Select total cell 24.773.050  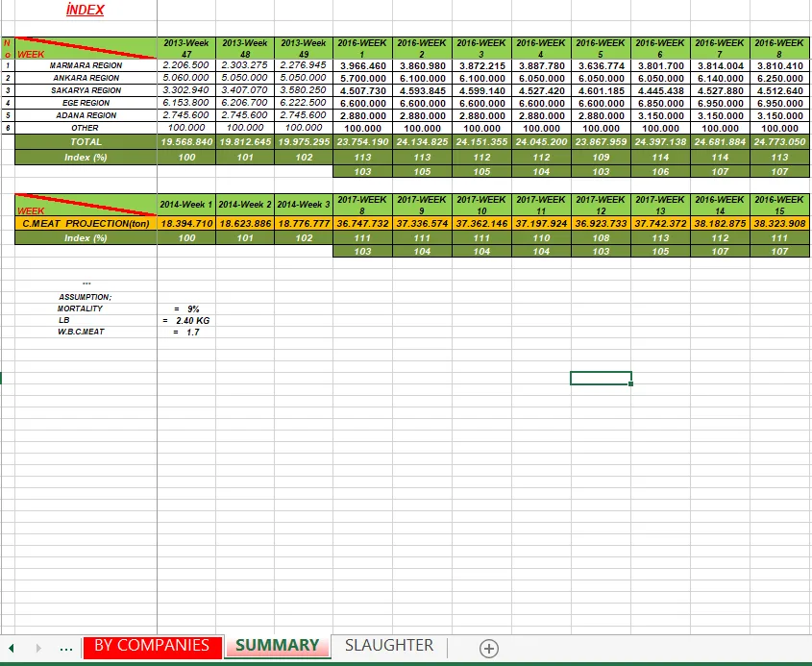779,142
